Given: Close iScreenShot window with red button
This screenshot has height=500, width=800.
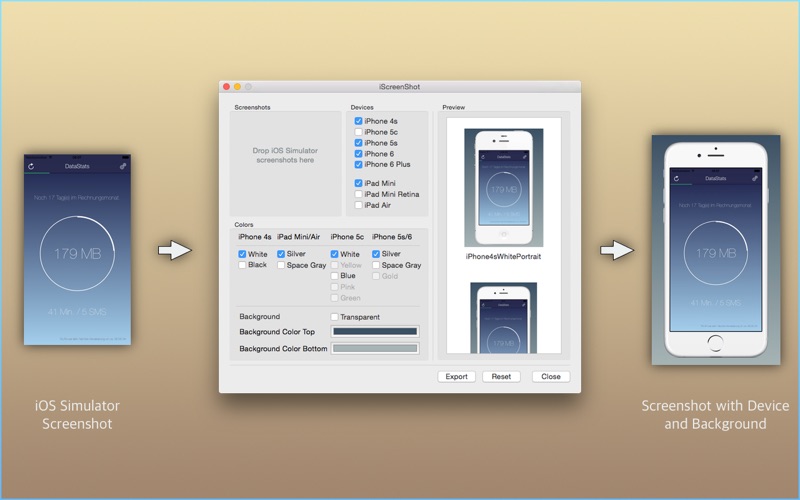Looking at the screenshot, I should pyautogui.click(x=227, y=87).
